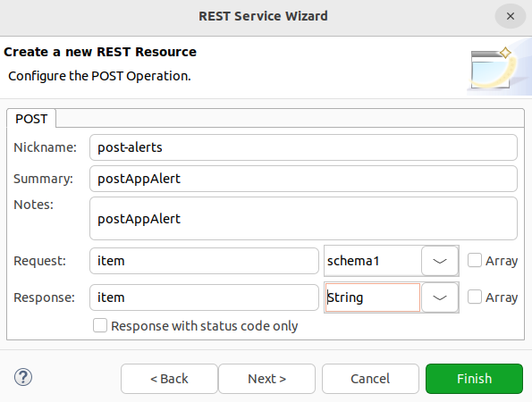
Task: Click the Request item name field
Action: point(204,261)
